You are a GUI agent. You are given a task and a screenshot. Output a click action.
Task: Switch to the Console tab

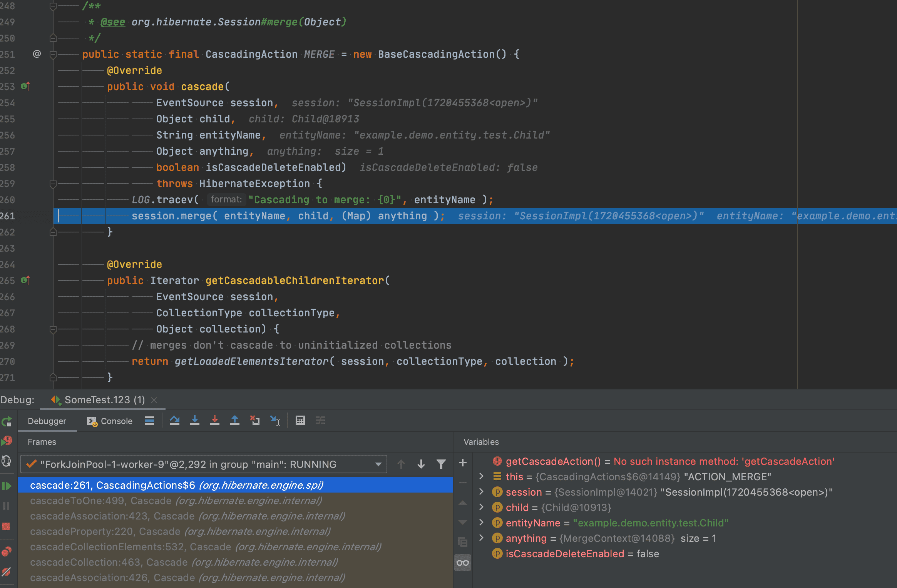(110, 421)
